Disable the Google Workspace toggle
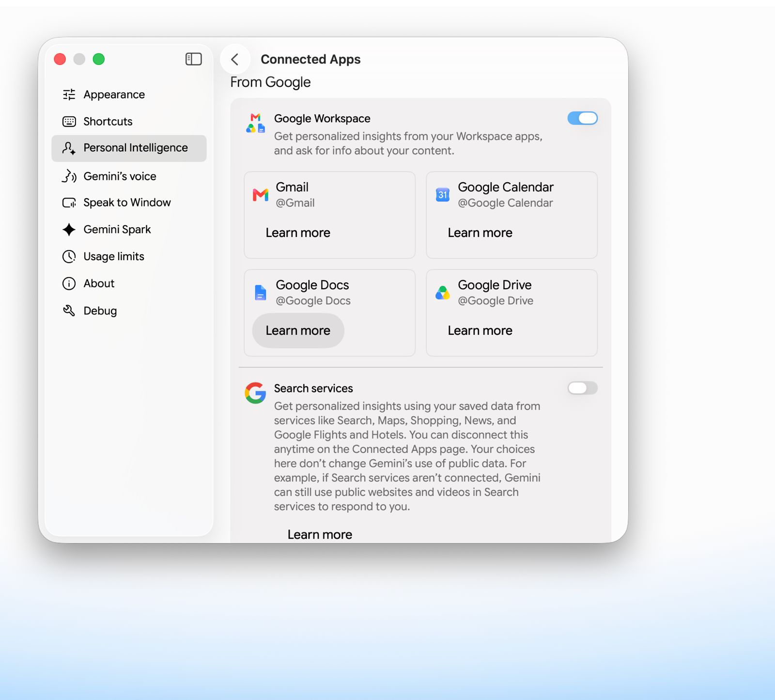Image resolution: width=775 pixels, height=700 pixels. click(x=583, y=118)
